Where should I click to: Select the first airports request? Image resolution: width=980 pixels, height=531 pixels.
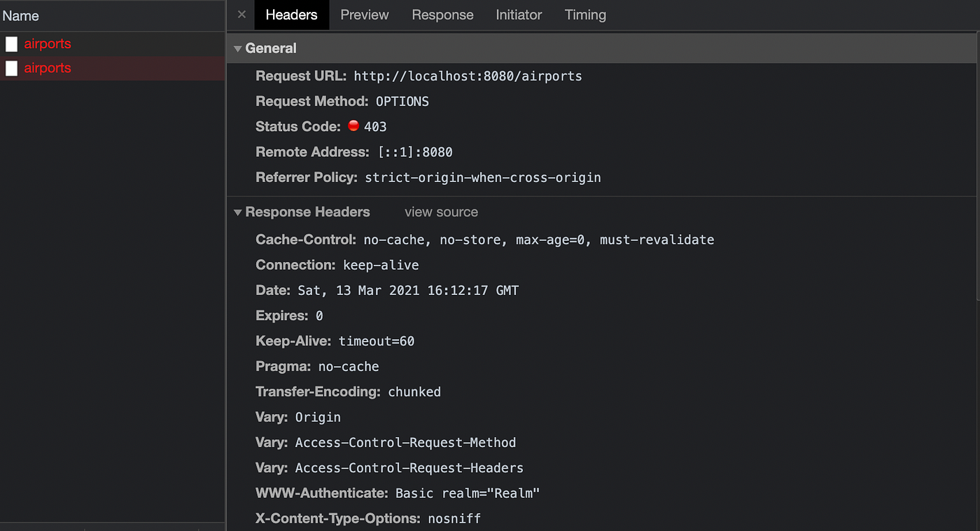pyautogui.click(x=112, y=44)
